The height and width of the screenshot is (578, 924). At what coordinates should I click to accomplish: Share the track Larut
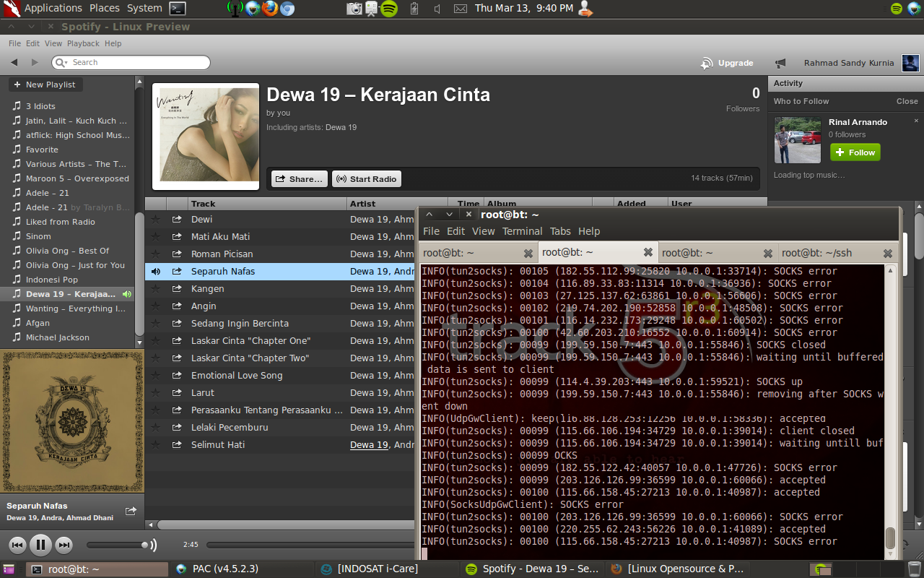click(x=177, y=393)
